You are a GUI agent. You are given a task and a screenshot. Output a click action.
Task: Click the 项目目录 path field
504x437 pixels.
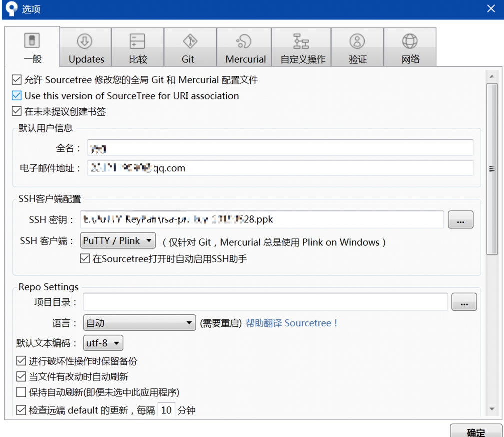(x=265, y=302)
